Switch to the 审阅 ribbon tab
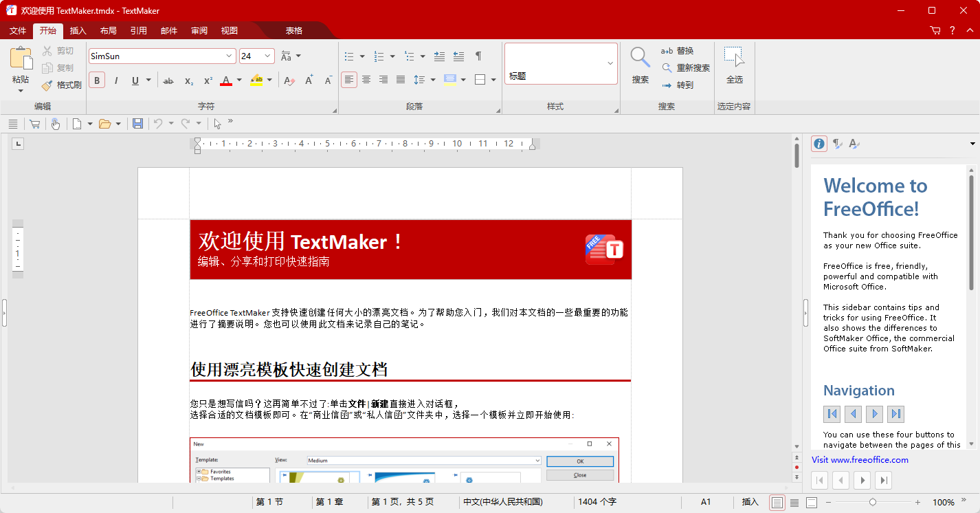This screenshot has width=980, height=513. (x=199, y=31)
